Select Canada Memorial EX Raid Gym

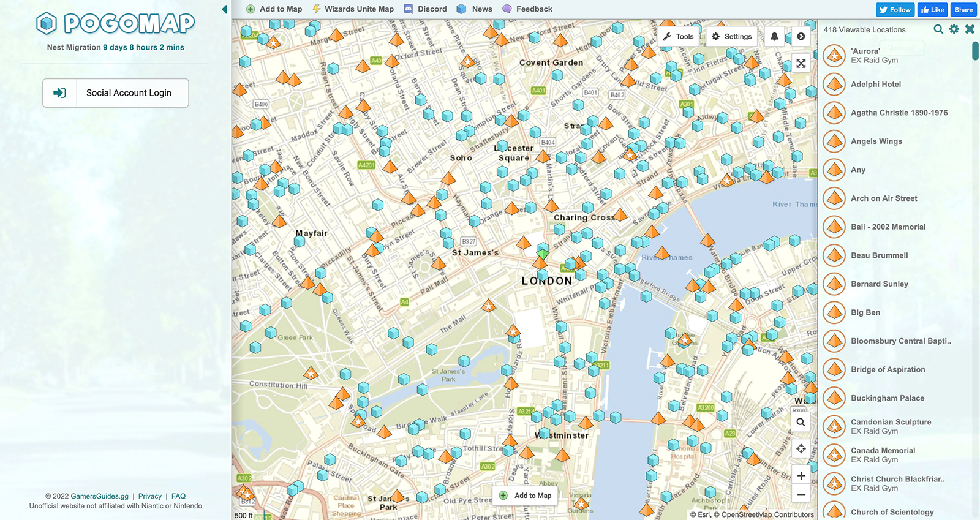(x=895, y=455)
